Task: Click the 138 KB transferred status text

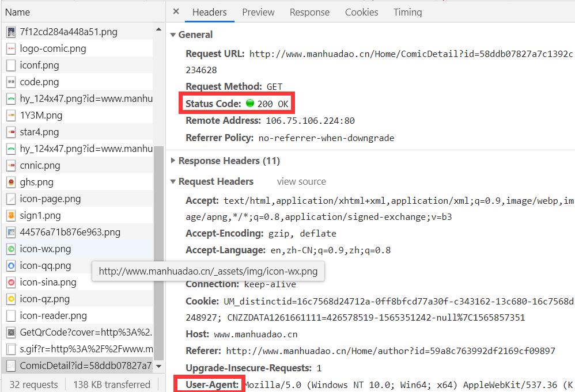Action: click(112, 385)
